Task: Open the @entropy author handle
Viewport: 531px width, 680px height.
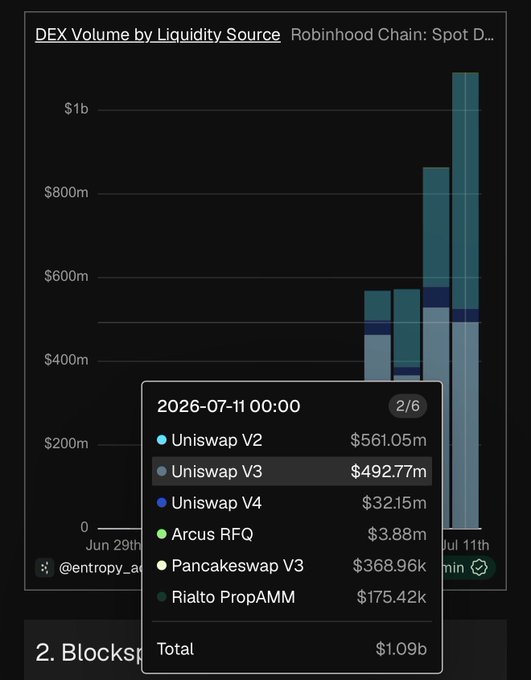Action: (x=100, y=568)
